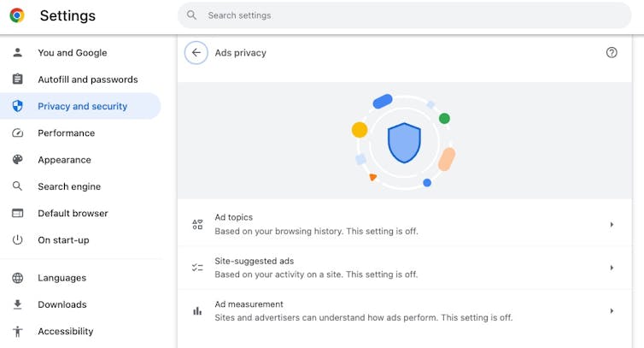Expand the Ad measurement arrow
This screenshot has height=348, width=644.
612,311
